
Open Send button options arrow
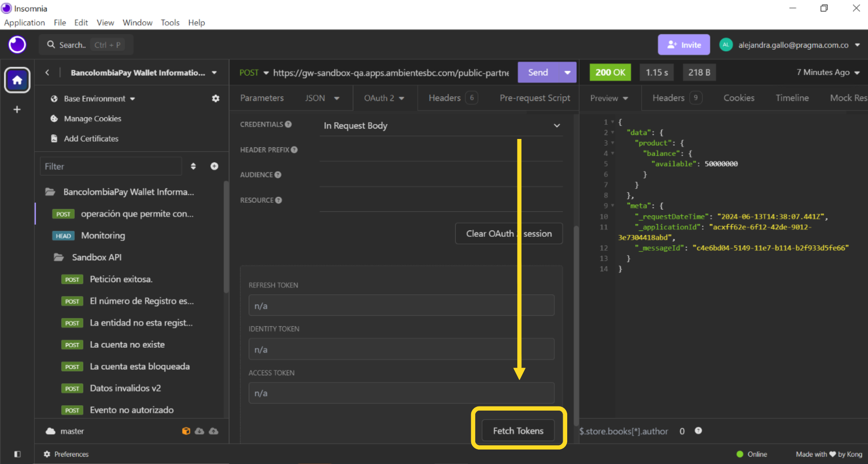click(567, 72)
